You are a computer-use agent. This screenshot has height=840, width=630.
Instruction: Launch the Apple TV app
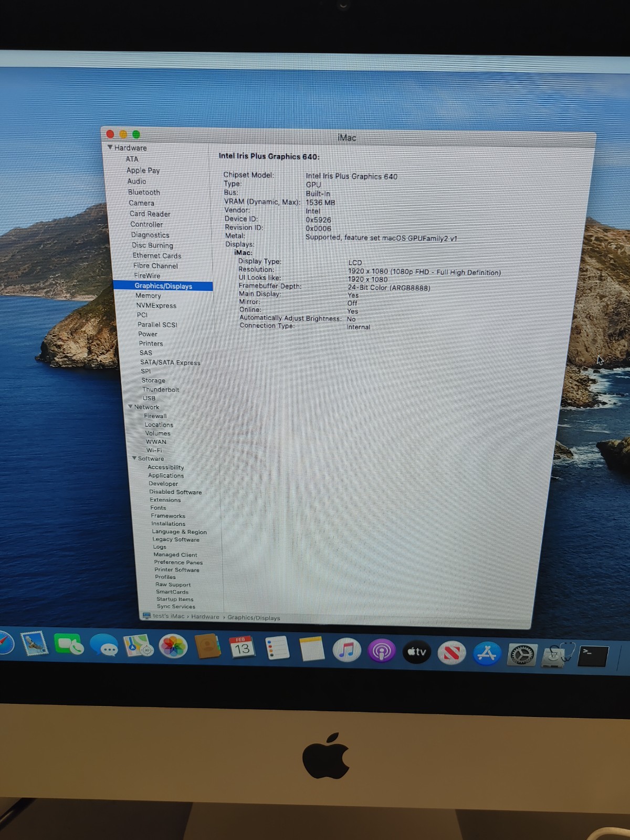[417, 652]
